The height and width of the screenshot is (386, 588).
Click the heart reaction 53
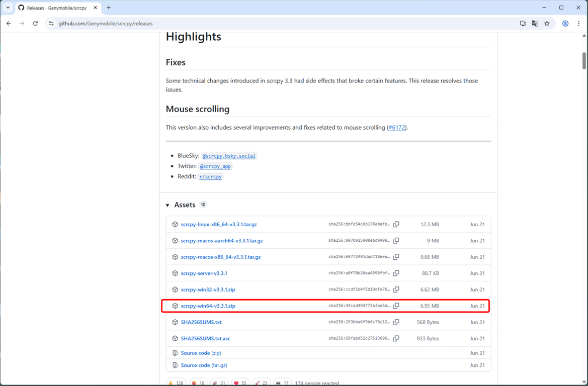[240, 382]
